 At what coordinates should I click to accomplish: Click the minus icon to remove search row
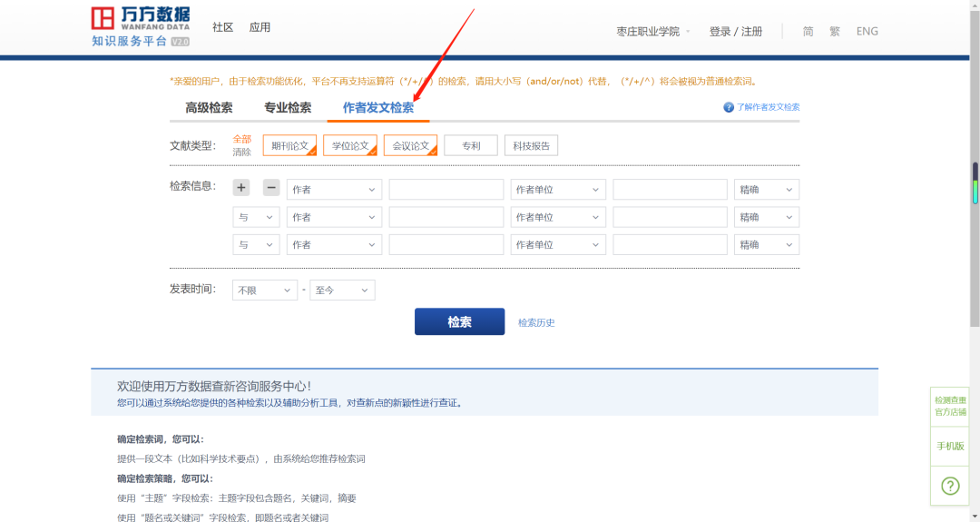point(271,188)
